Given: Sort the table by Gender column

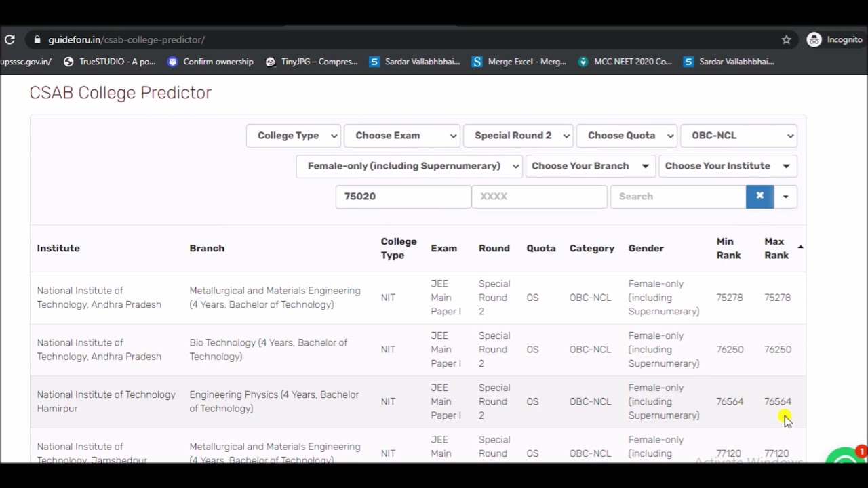Looking at the screenshot, I should click(x=646, y=249).
